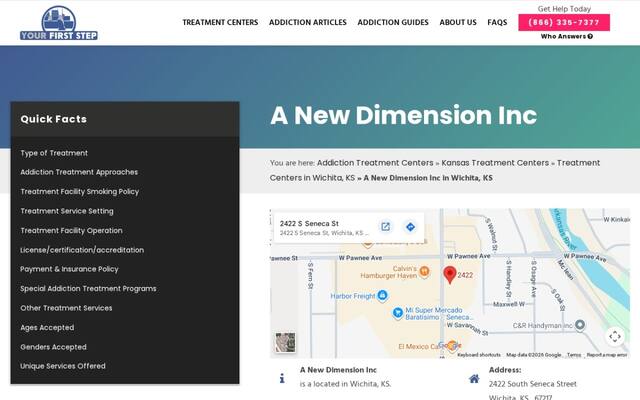640x400 pixels.
Task: Jump to Ages Accepted section
Action: pyautogui.click(x=47, y=328)
